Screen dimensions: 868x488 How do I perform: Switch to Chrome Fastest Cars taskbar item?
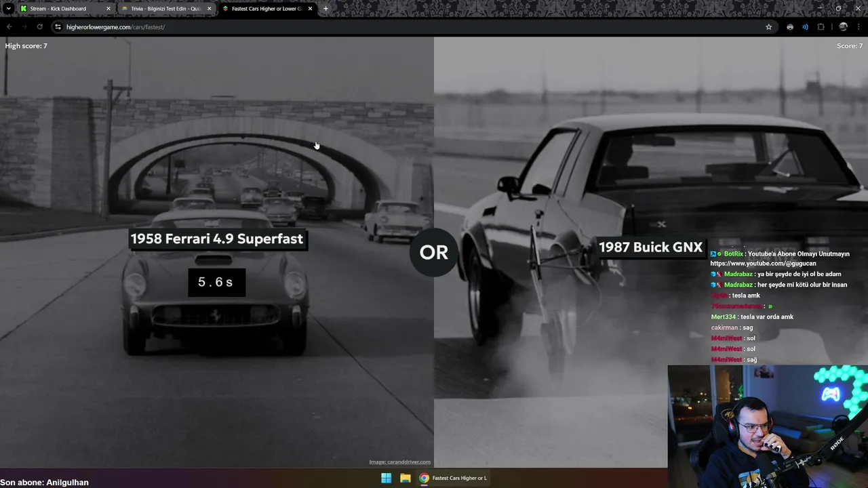[453, 478]
